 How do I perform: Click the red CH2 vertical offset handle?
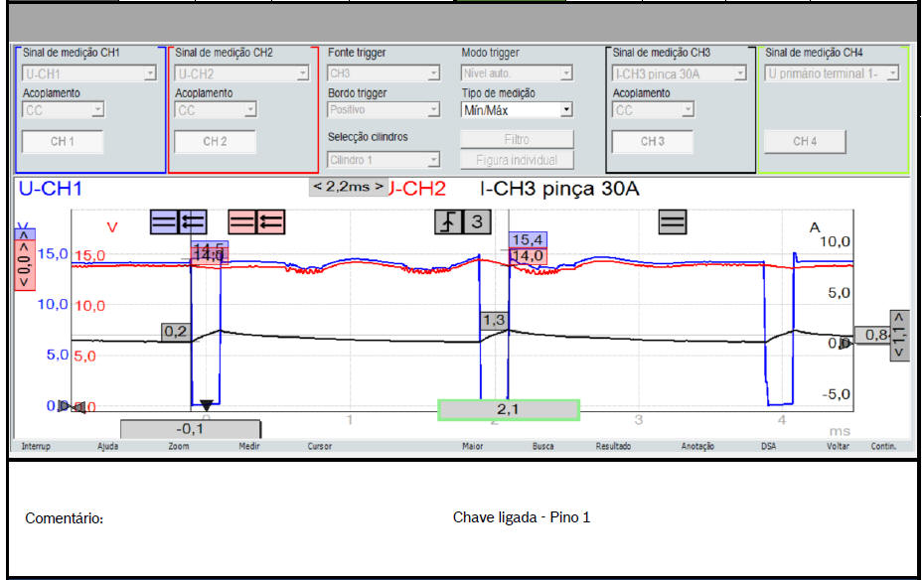[x=23, y=266]
